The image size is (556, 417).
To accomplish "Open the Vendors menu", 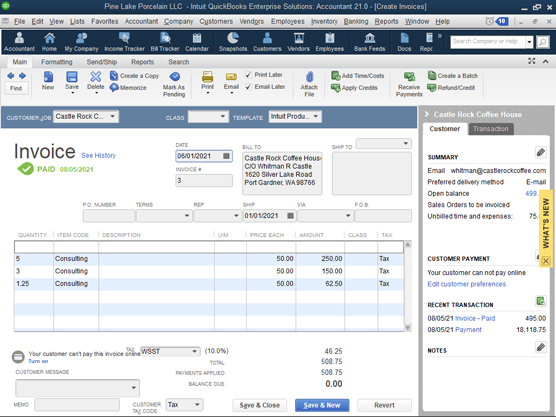I will coord(251,21).
